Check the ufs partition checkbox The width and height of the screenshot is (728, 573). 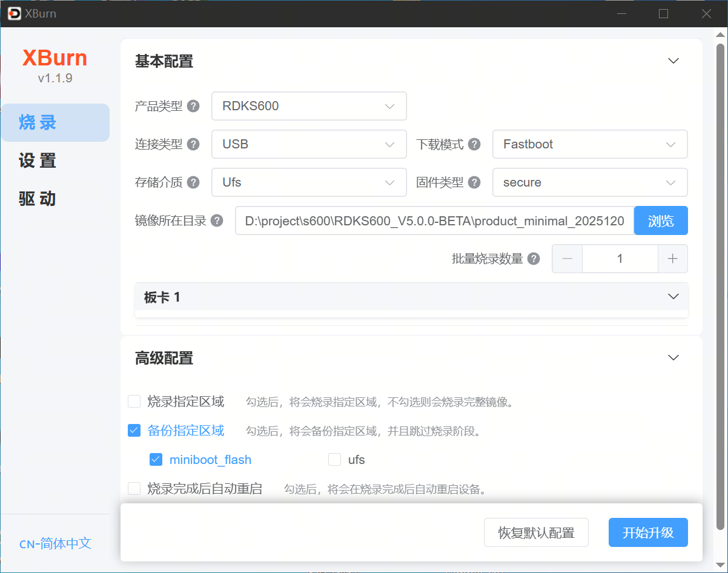click(334, 460)
